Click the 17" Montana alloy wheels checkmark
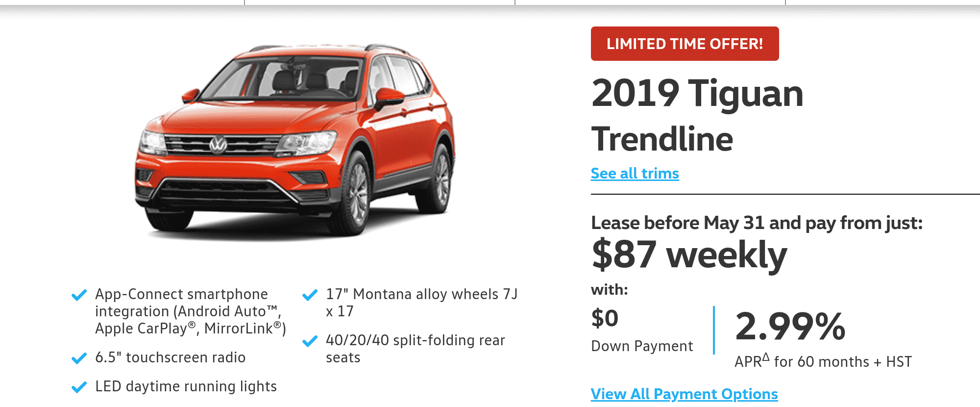980x407 pixels. 310,295
